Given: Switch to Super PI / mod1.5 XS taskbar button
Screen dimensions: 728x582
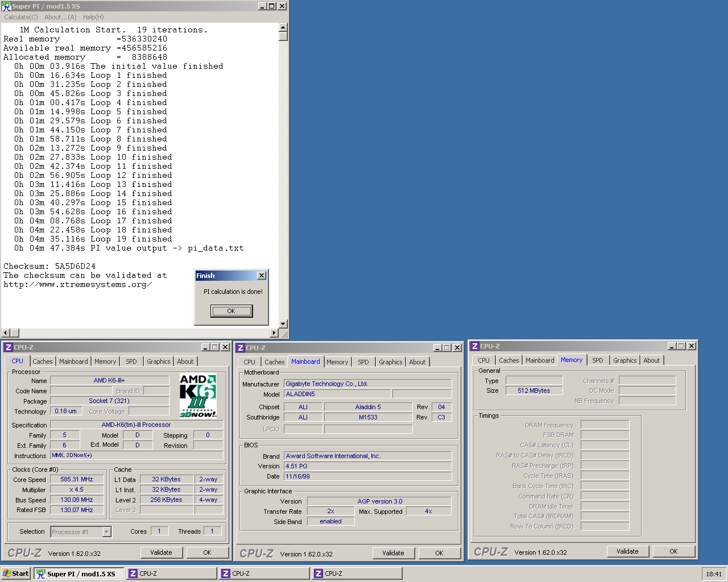Looking at the screenshot, I should [79, 573].
